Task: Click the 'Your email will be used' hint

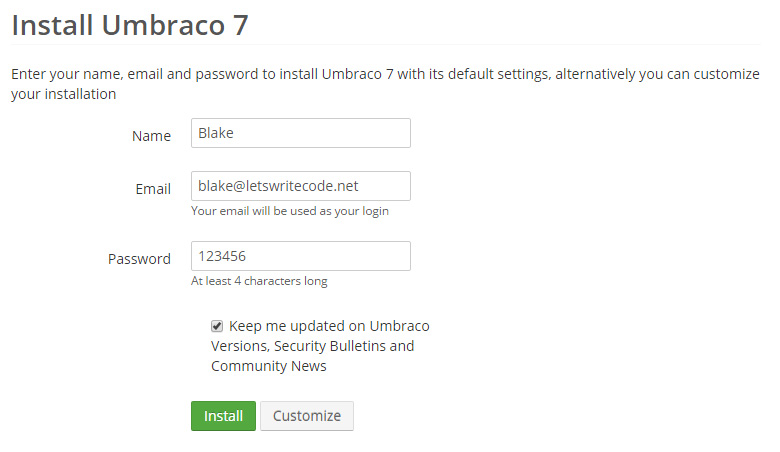Action: pos(290,211)
